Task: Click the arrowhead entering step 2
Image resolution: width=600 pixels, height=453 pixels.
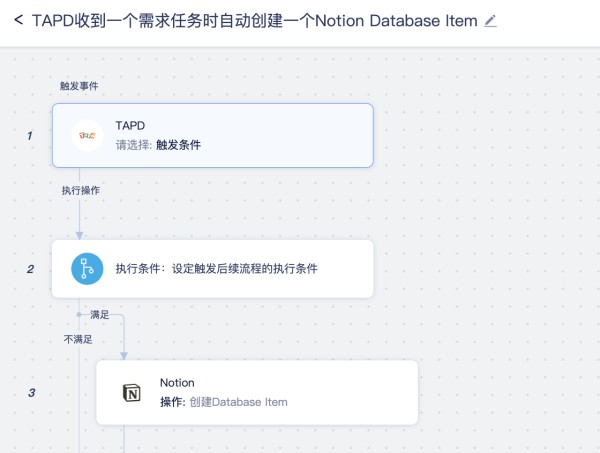Action: tap(79, 235)
